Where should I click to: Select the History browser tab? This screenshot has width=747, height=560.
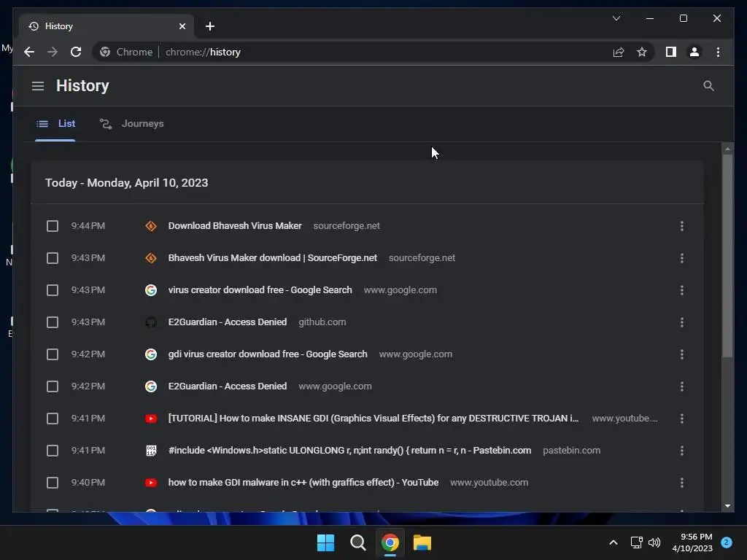107,26
